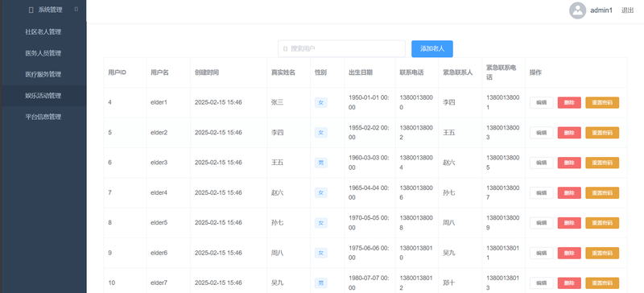The width and height of the screenshot is (644, 293).
Task: Click the 添加老人 button
Action: [x=432, y=48]
